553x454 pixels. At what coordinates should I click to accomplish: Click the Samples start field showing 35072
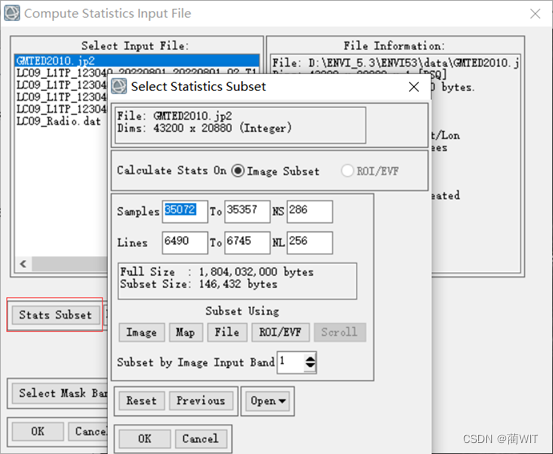pyautogui.click(x=185, y=211)
